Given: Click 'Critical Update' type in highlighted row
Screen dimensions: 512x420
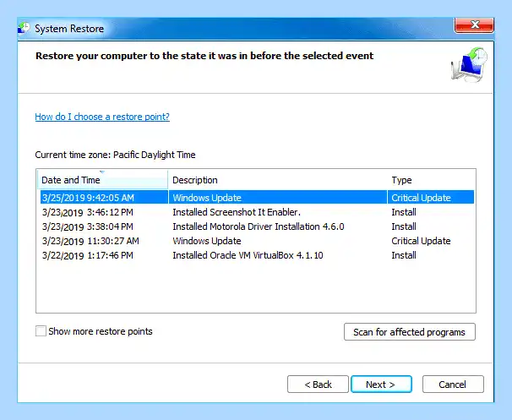Looking at the screenshot, I should 422,198.
